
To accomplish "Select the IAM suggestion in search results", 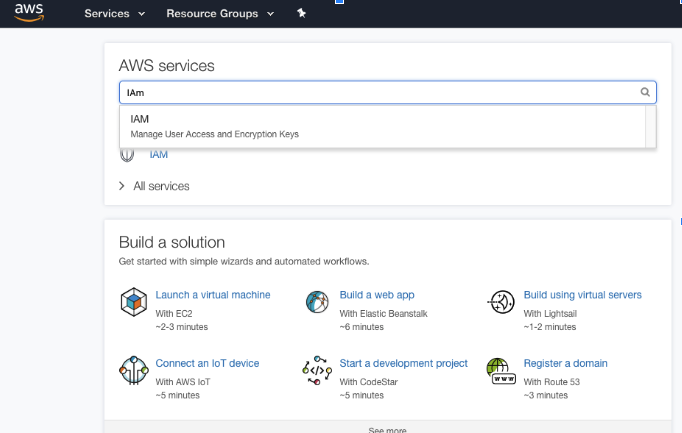I will (382, 126).
